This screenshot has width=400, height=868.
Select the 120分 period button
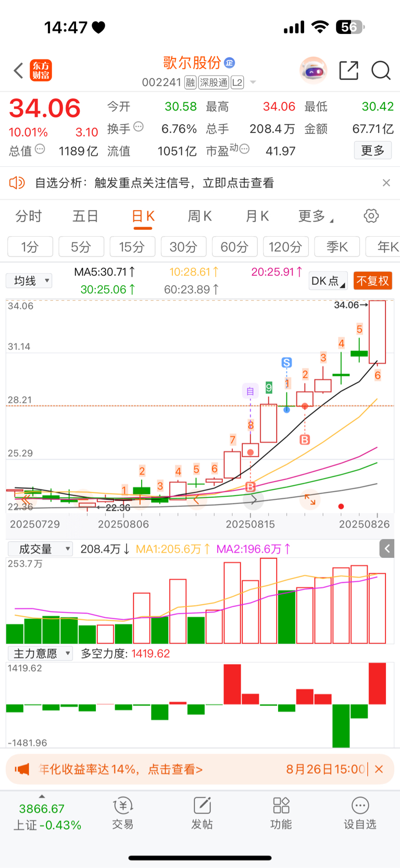(286, 247)
